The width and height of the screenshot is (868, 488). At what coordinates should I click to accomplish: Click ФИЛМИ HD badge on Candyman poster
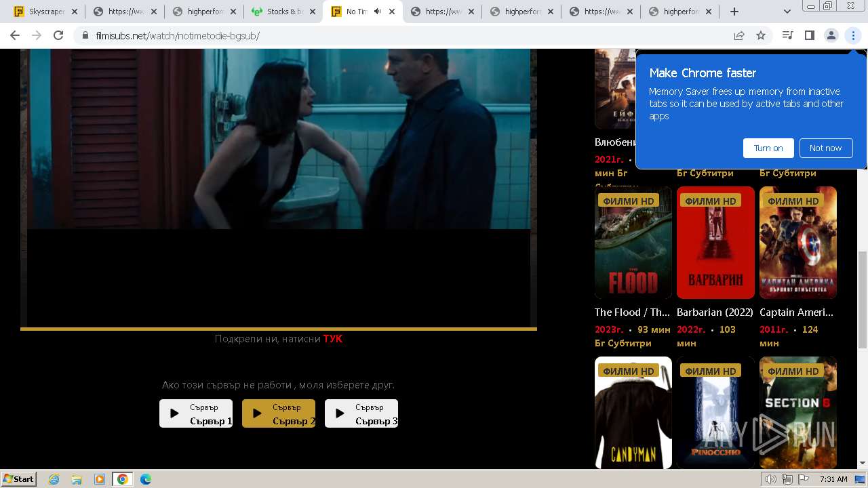[x=629, y=371]
